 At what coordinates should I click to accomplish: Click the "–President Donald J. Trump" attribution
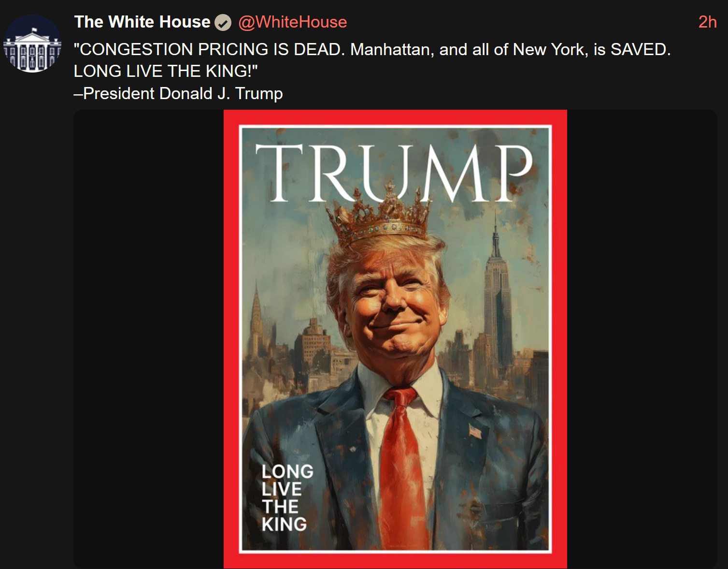(178, 93)
